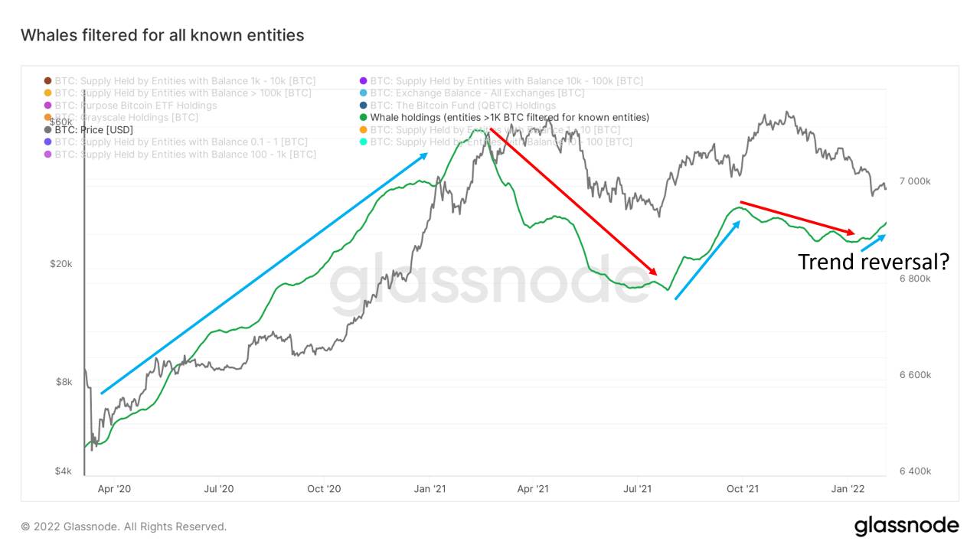Click the Oct '21 x-axis date label
Viewport: 980px width, 551px height.
(742, 488)
